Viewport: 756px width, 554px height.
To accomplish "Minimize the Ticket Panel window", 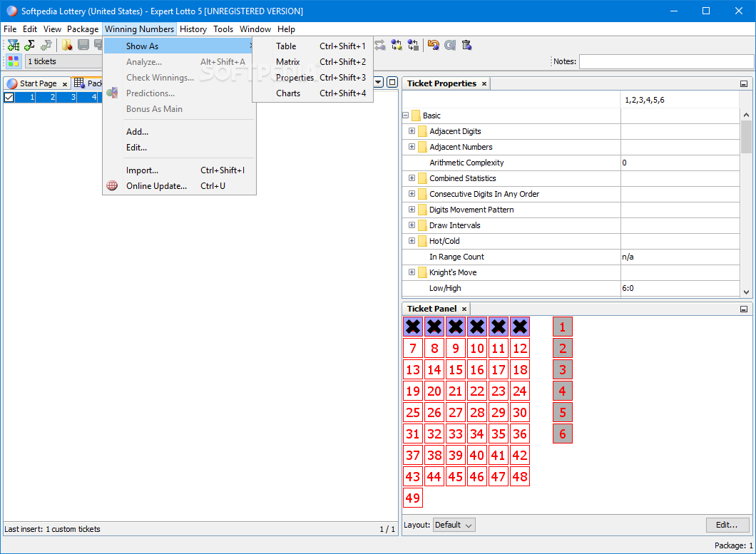I will [744, 309].
